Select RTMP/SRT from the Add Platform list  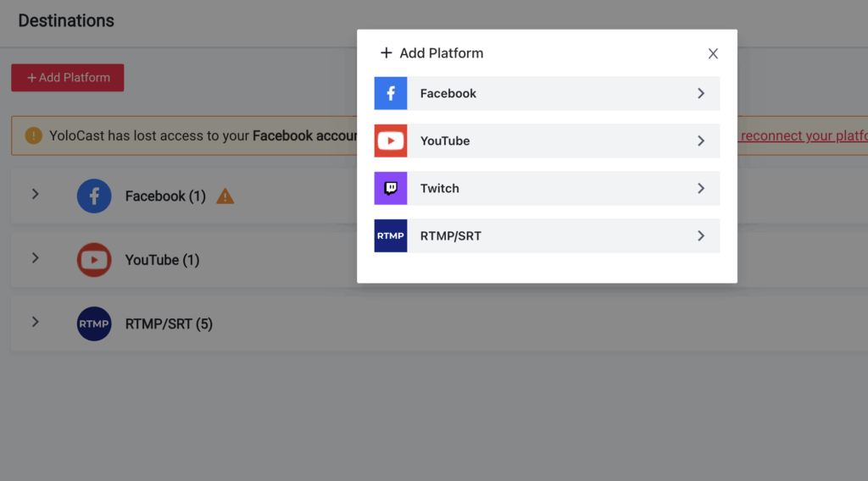(x=451, y=235)
